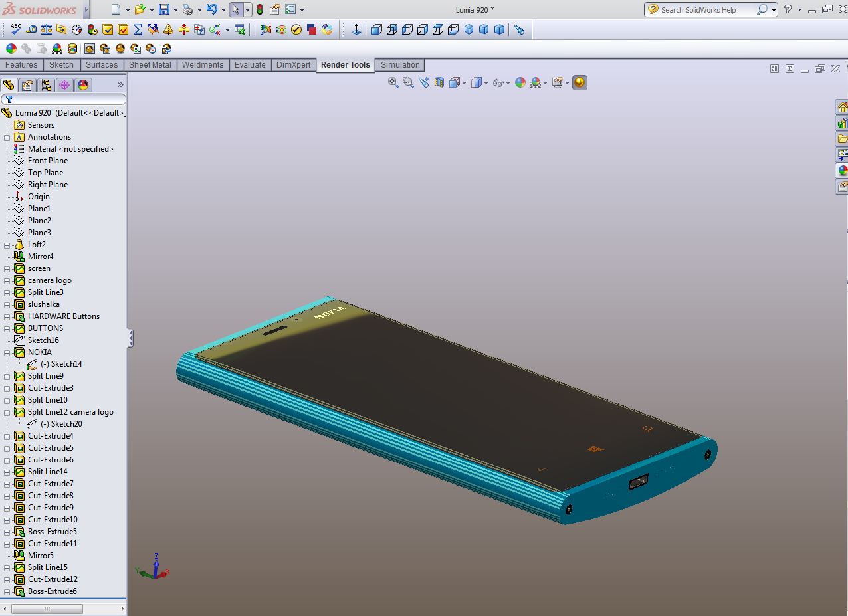The height and width of the screenshot is (616, 848).
Task: Open SolidWorks Resources home icon in task pane
Action: [x=842, y=108]
